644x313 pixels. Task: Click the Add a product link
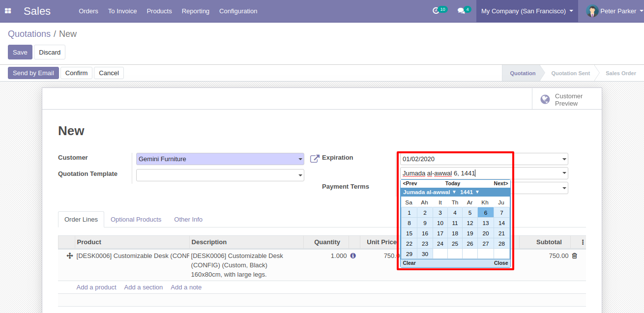point(96,287)
